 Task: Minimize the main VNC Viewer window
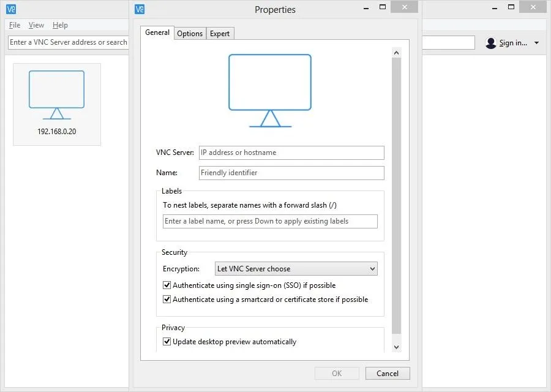[x=495, y=7]
